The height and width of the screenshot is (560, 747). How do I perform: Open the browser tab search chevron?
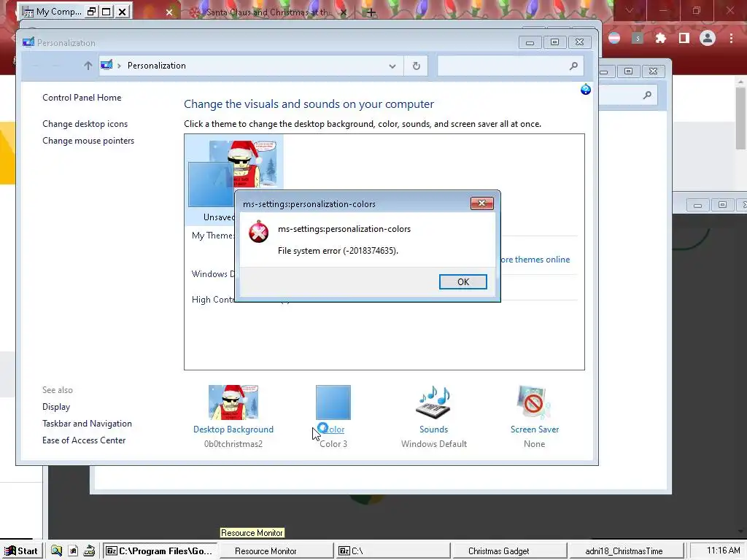pyautogui.click(x=630, y=10)
